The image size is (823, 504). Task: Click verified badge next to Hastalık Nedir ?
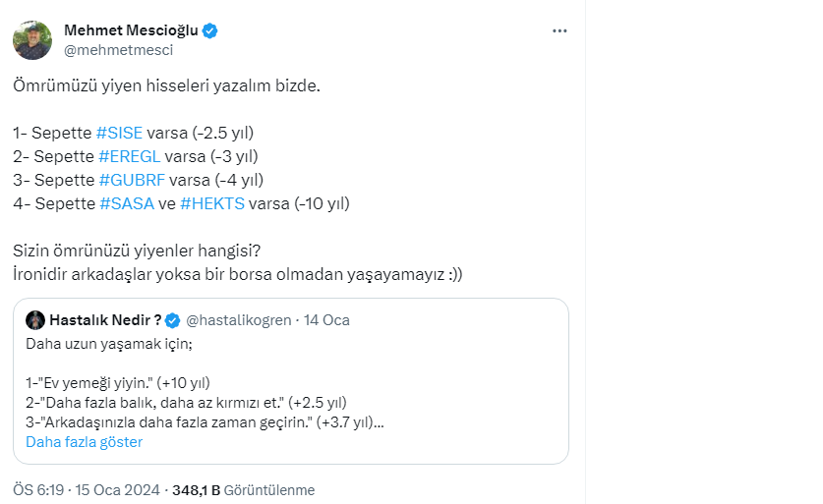(x=172, y=320)
